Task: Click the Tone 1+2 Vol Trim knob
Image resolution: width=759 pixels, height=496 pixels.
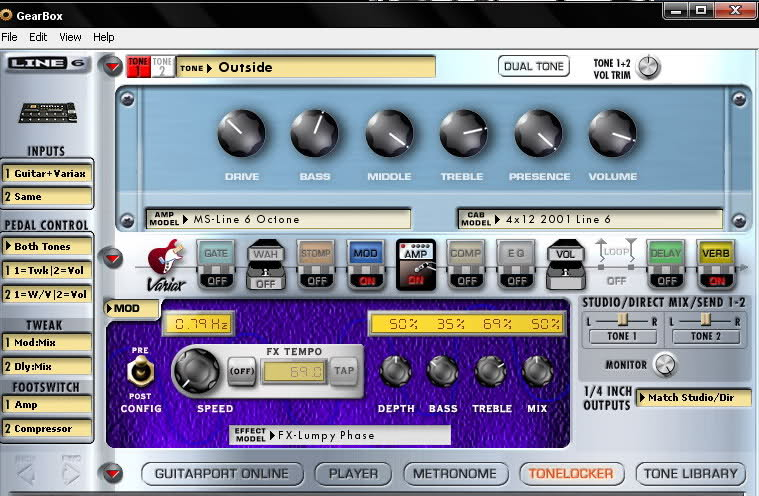Action: point(649,67)
